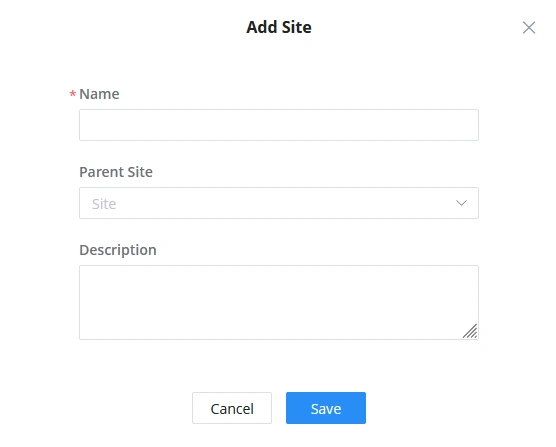This screenshot has height=447, width=556.
Task: Place cursor in the empty Name box
Action: 279,125
